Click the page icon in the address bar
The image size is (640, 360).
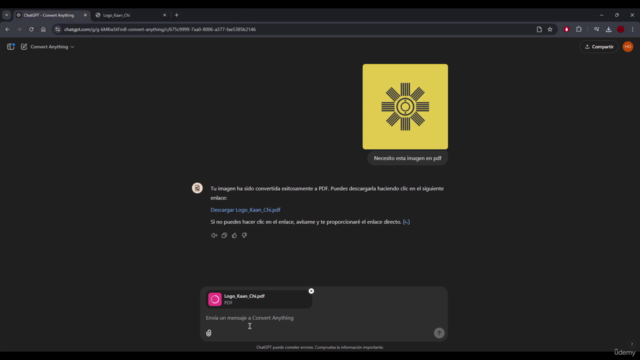click(x=539, y=29)
